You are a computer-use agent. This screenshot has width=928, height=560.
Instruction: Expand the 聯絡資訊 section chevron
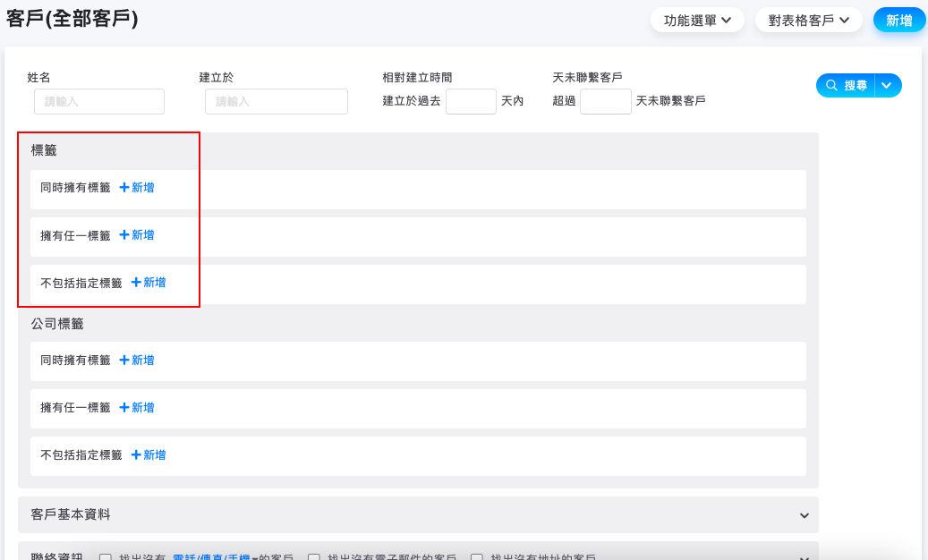point(805,558)
